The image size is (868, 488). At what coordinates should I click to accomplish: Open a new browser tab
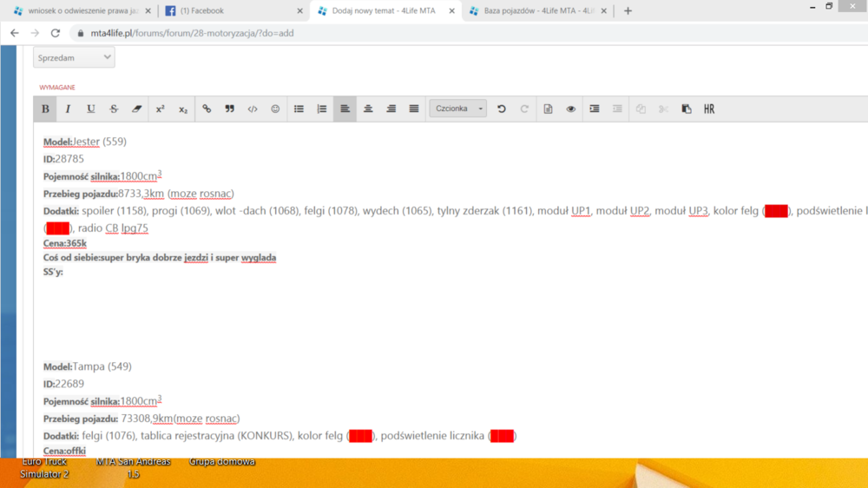[x=628, y=10]
